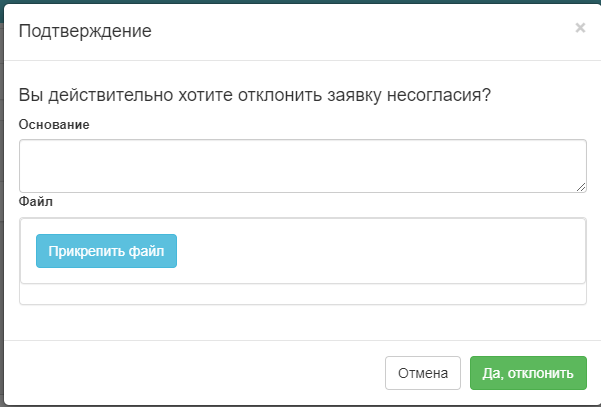This screenshot has height=407, width=601.
Task: Click the Файл field label
Action: [36, 202]
